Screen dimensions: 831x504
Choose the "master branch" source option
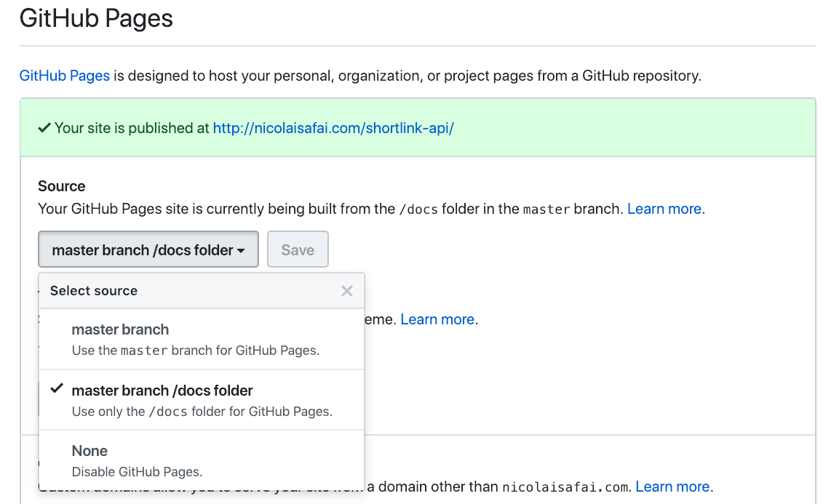click(x=120, y=329)
